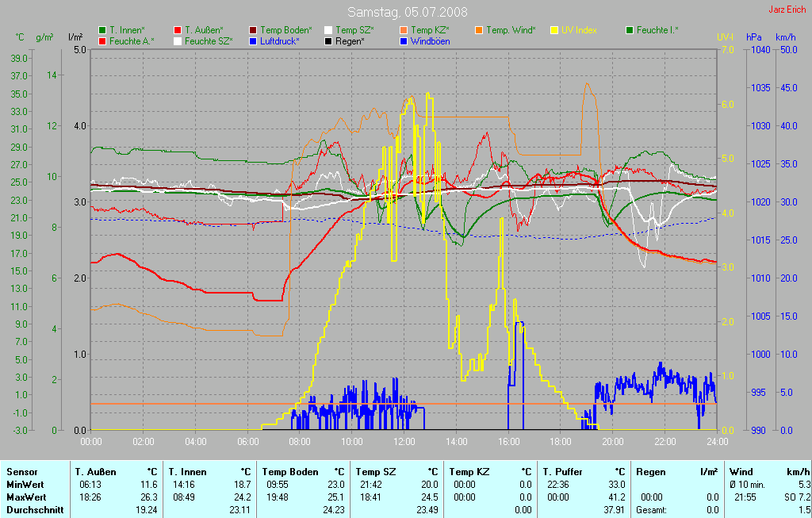Click the red T. Außen legend swatch
This screenshot has height=518, width=812.
tap(178, 30)
